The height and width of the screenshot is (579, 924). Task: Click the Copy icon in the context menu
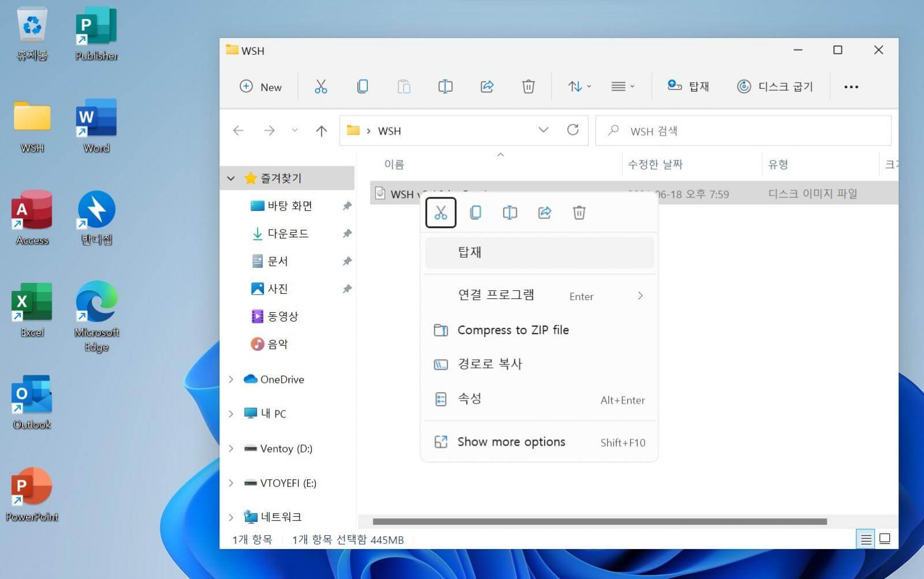click(x=475, y=212)
